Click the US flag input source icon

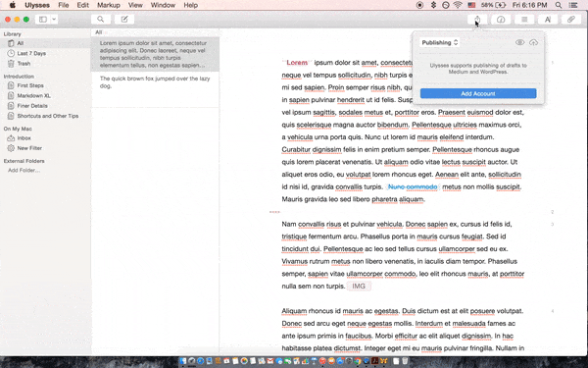pos(471,5)
